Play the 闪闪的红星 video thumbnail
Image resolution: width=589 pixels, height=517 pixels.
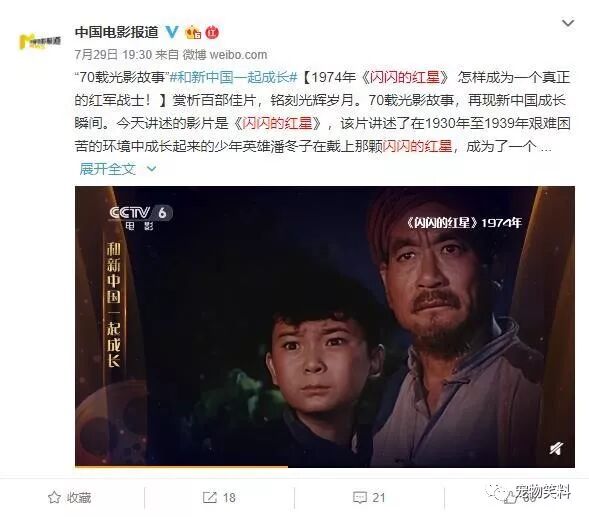coord(325,326)
